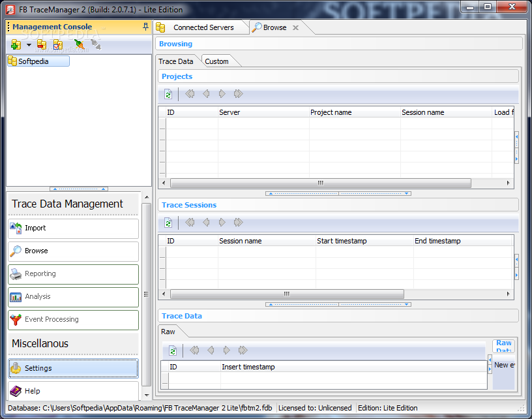Screen dimensions: 532x419
Task: Go to next page in Raw data toolbar
Action: [x=227, y=350]
